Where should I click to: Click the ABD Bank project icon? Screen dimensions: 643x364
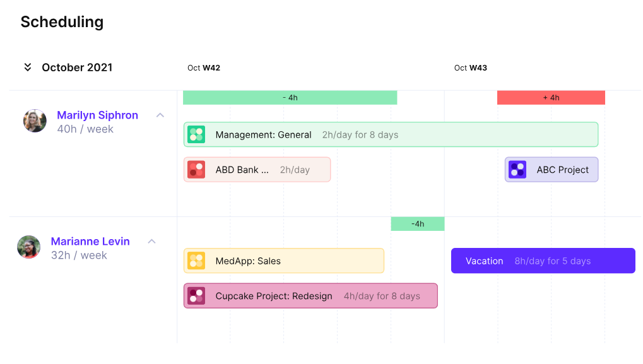(196, 169)
